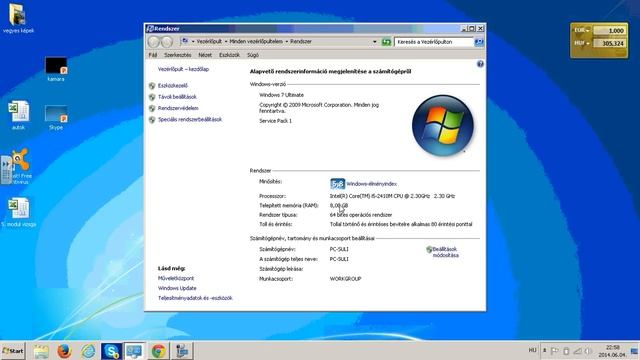This screenshot has height=360, width=640.
Task: Click the 8,00 GB memory value
Action: pyautogui.click(x=339, y=206)
